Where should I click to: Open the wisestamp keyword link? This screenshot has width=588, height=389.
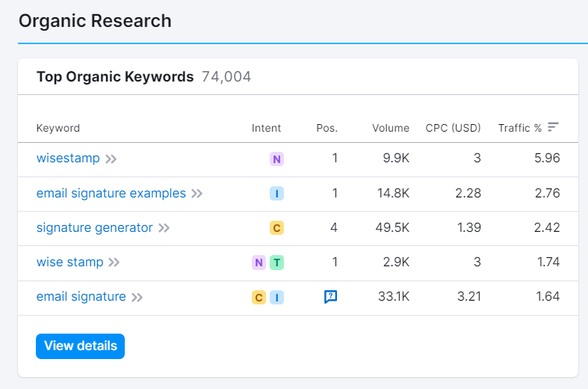pyautogui.click(x=68, y=158)
